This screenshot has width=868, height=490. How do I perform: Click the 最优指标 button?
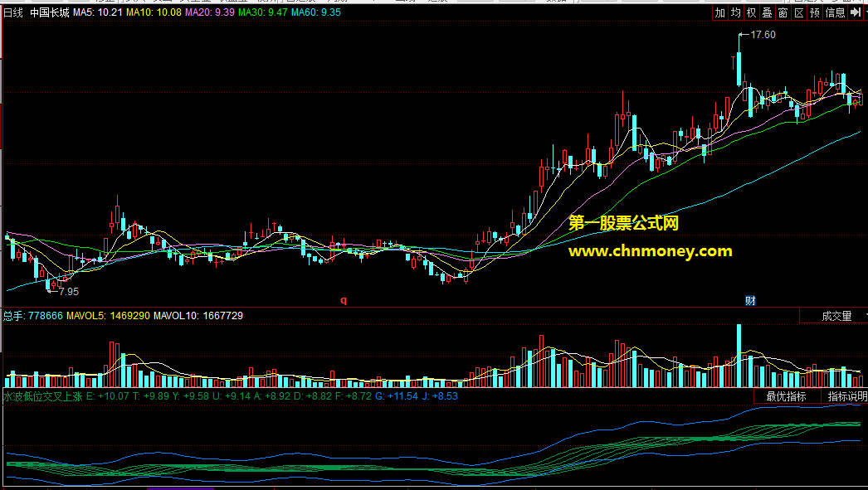coord(786,396)
